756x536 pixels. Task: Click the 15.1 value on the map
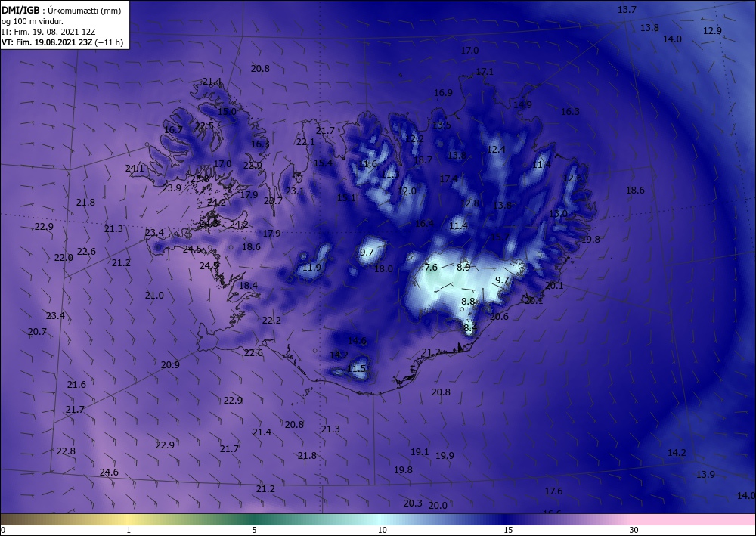[346, 197]
